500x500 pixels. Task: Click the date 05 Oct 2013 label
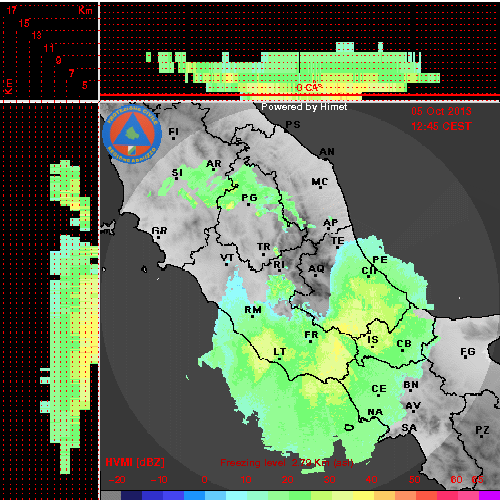pos(441,111)
